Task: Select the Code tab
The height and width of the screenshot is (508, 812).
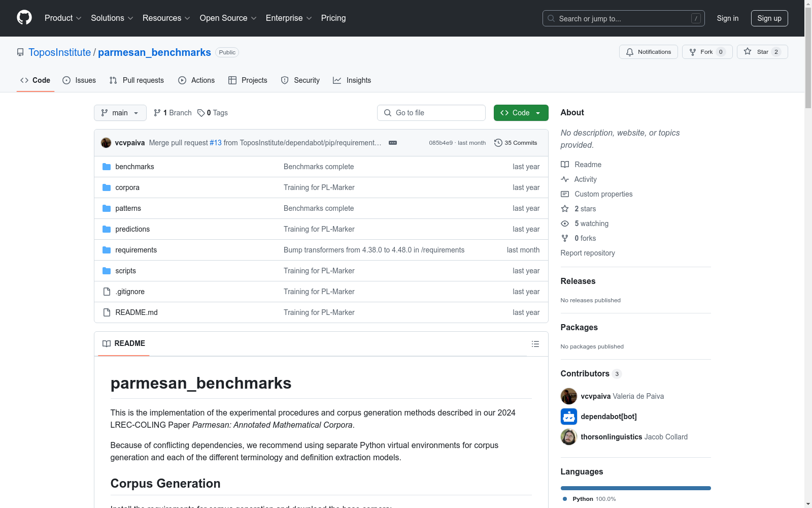Action: [x=36, y=80]
